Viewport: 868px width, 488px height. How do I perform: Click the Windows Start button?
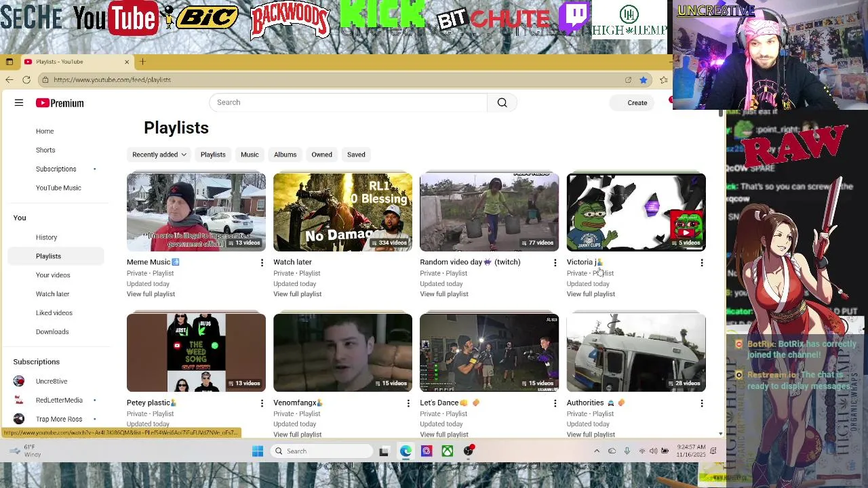pyautogui.click(x=257, y=451)
